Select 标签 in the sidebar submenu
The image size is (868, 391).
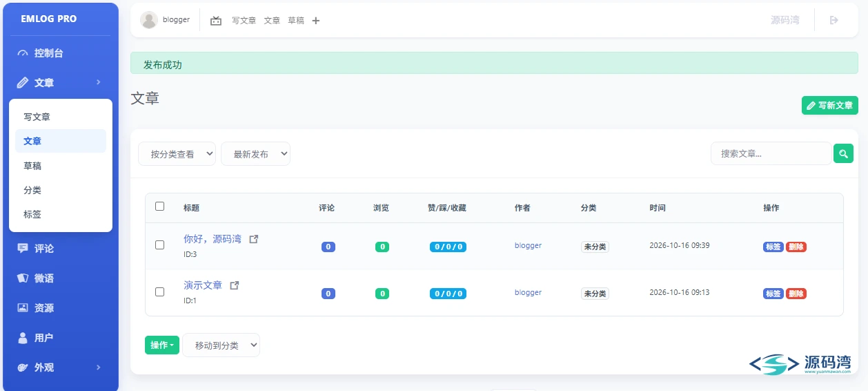point(61,214)
